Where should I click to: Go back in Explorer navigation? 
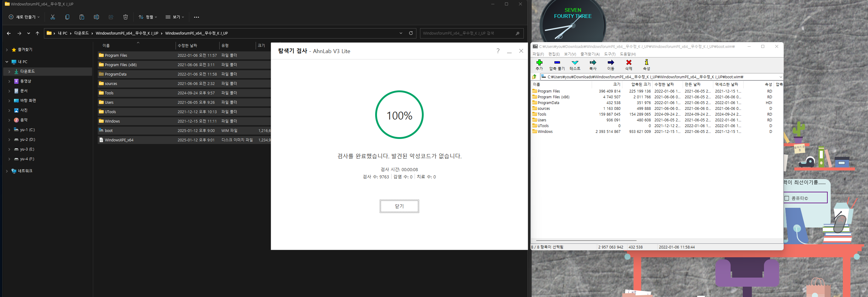pyautogui.click(x=9, y=33)
